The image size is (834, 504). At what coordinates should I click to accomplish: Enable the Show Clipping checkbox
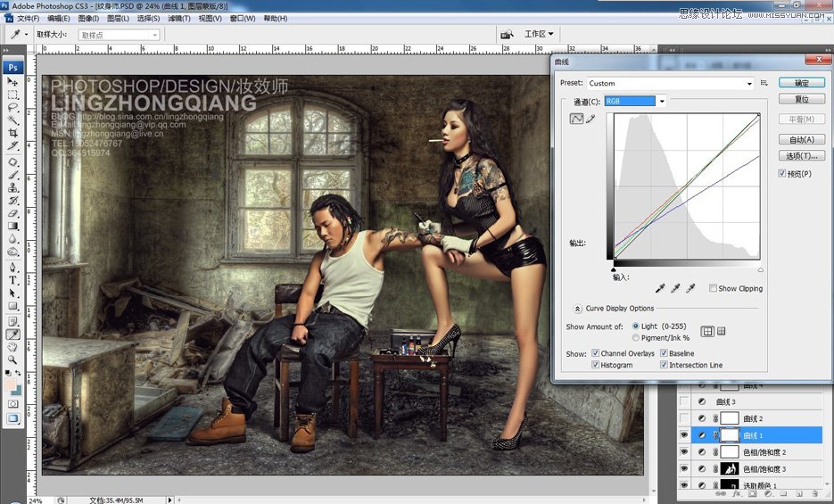coord(714,288)
